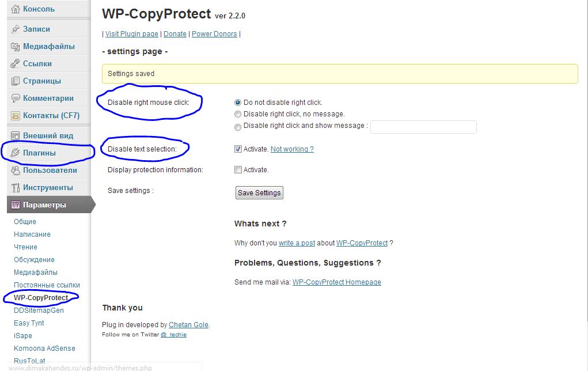The height and width of the screenshot is (371, 588).
Task: Open DDSitemapGen submenu entry
Action: pos(39,311)
